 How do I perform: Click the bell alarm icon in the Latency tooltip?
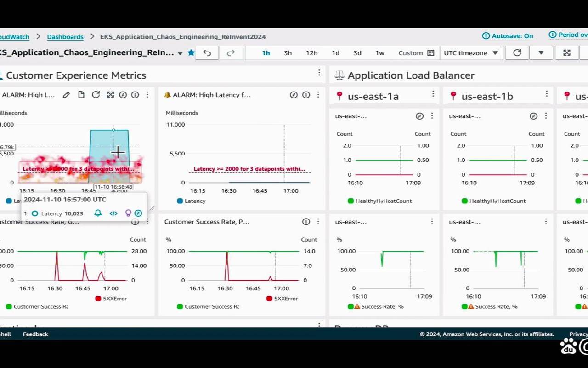coord(98,213)
